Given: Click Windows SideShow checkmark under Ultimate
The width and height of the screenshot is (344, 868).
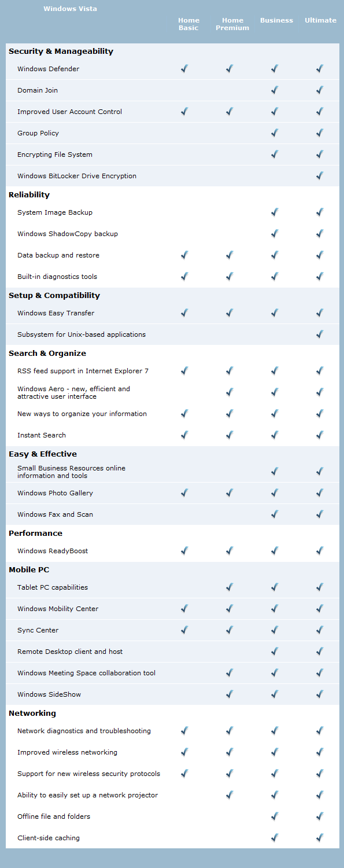Looking at the screenshot, I should pyautogui.click(x=320, y=694).
